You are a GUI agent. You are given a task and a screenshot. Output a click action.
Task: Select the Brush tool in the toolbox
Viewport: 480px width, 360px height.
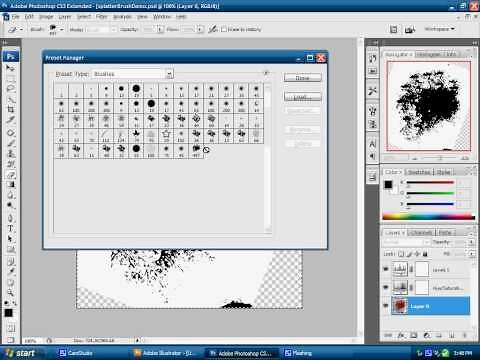[10, 143]
